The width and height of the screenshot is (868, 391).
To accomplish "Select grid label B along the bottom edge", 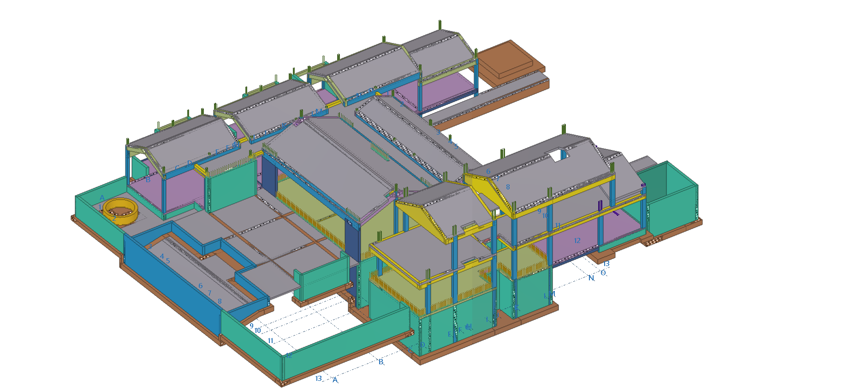I will (x=381, y=362).
